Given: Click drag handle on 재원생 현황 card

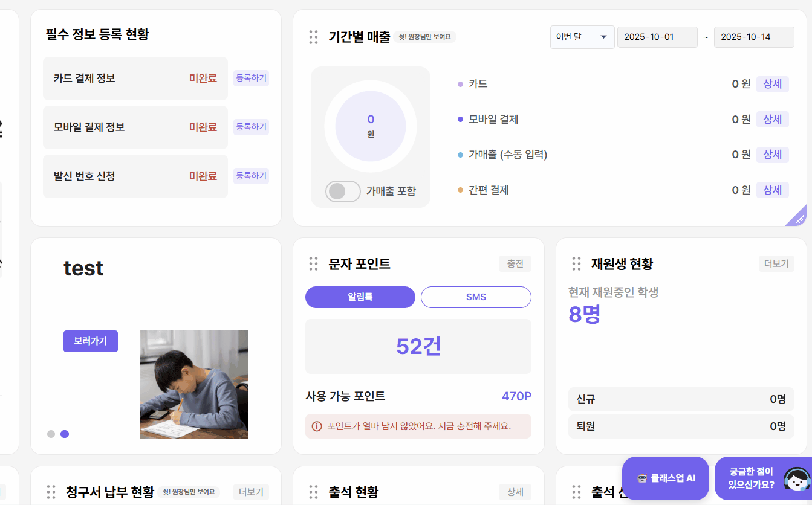Looking at the screenshot, I should (x=576, y=264).
